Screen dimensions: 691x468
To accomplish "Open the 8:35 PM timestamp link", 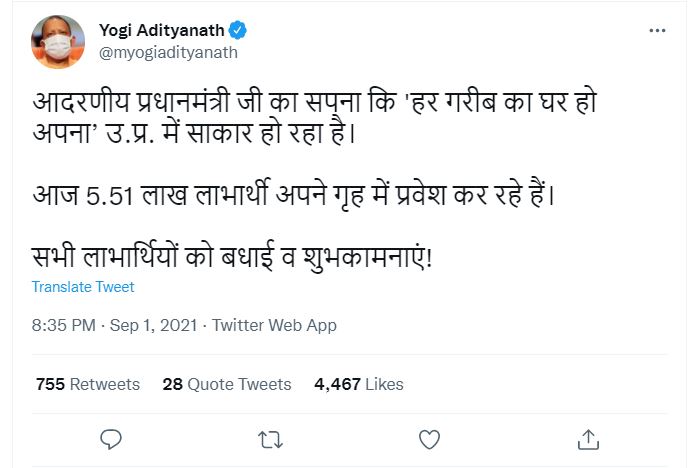I will point(64,325).
